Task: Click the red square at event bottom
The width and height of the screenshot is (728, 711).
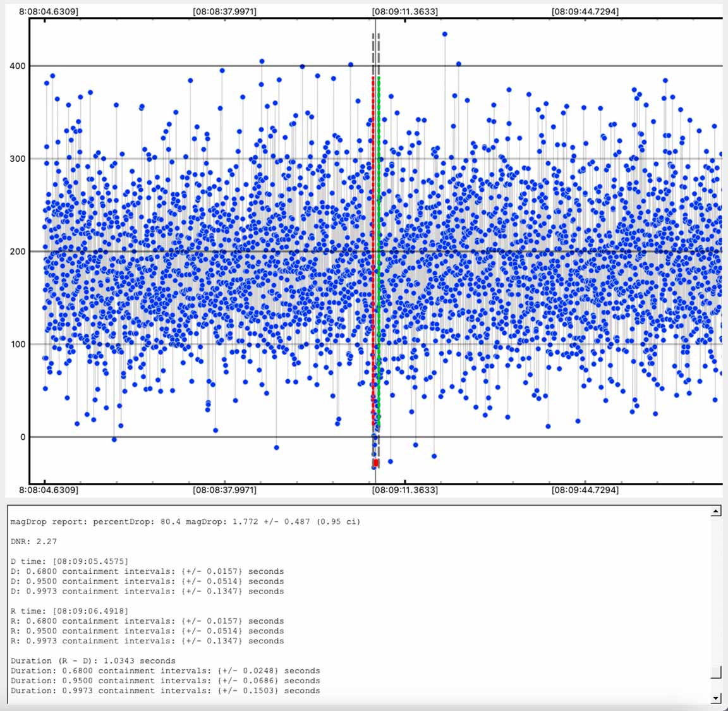Action: (x=376, y=463)
